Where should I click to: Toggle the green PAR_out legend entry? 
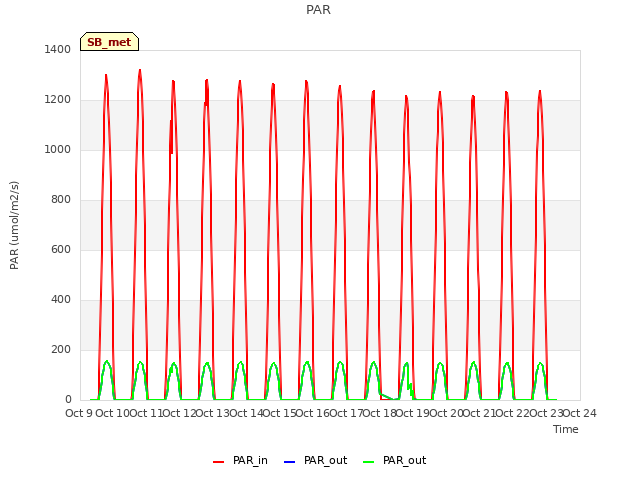tap(394, 460)
